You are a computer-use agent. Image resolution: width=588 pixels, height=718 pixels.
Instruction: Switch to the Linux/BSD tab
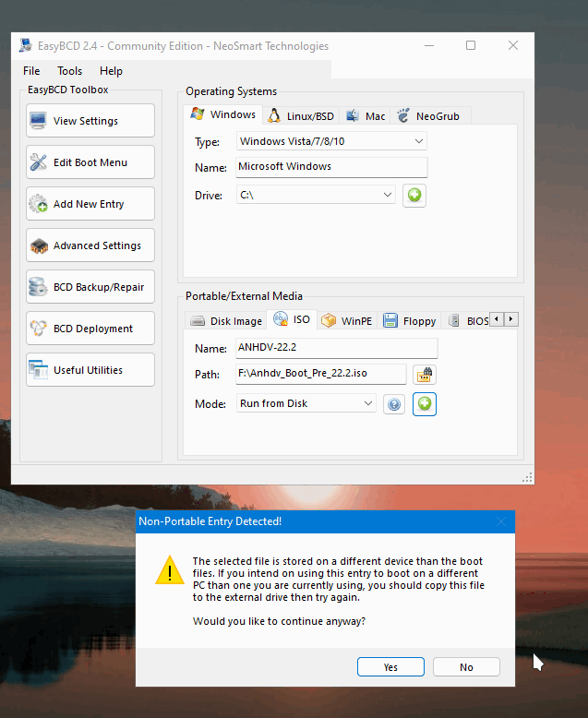point(301,116)
